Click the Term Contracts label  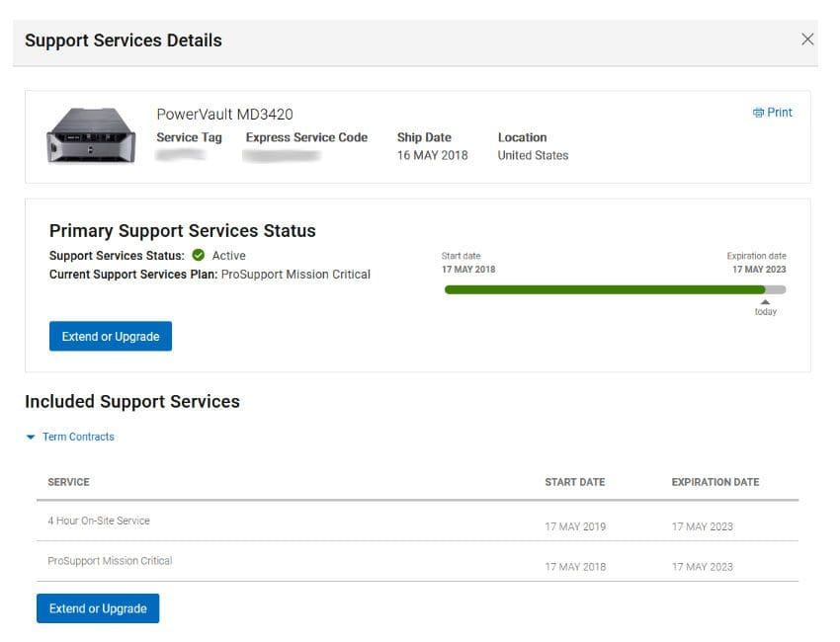[78, 437]
